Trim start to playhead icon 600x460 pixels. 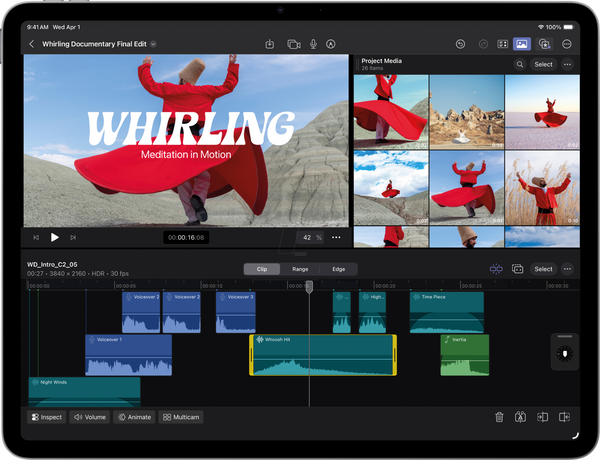click(542, 417)
